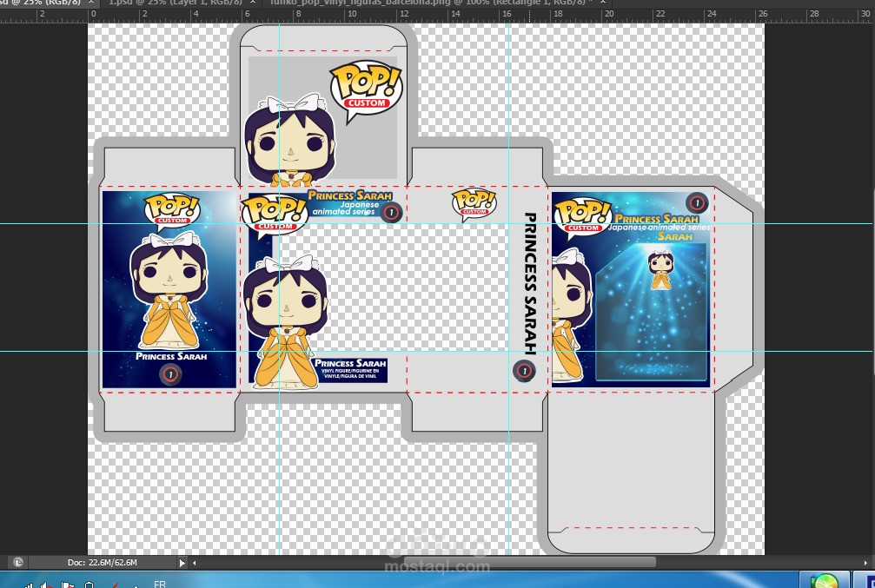Close the 1.psd document tab
The height and width of the screenshot is (588, 875).
[253, 3]
